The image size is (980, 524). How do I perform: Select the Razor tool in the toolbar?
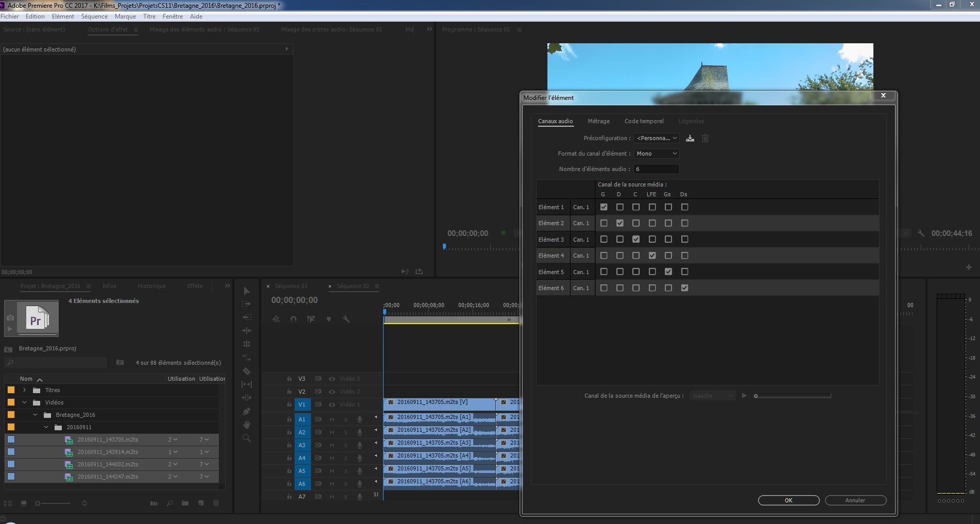coord(247,371)
